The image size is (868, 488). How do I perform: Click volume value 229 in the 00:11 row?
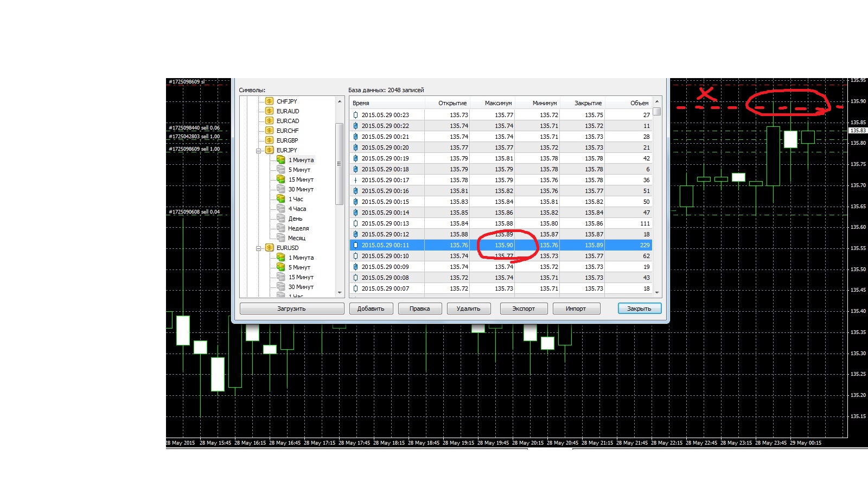[645, 245]
